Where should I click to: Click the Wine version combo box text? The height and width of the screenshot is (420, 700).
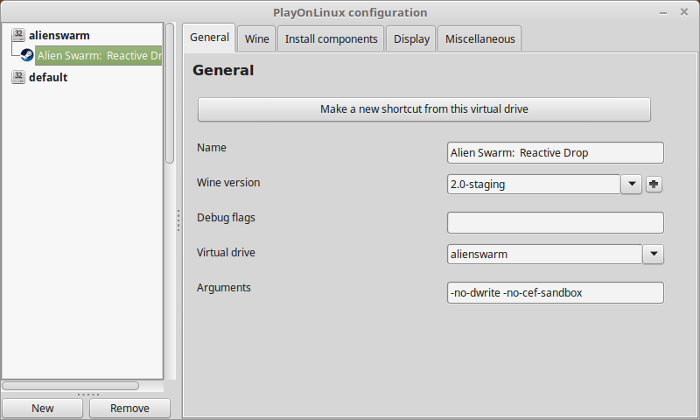(533, 184)
